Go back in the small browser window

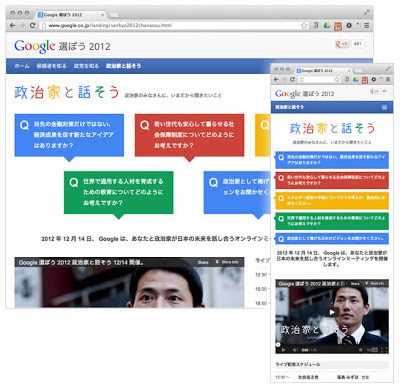(276, 79)
